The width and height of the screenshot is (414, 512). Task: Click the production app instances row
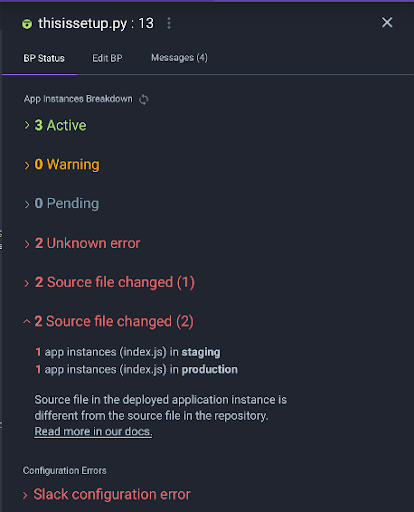[x=137, y=369]
